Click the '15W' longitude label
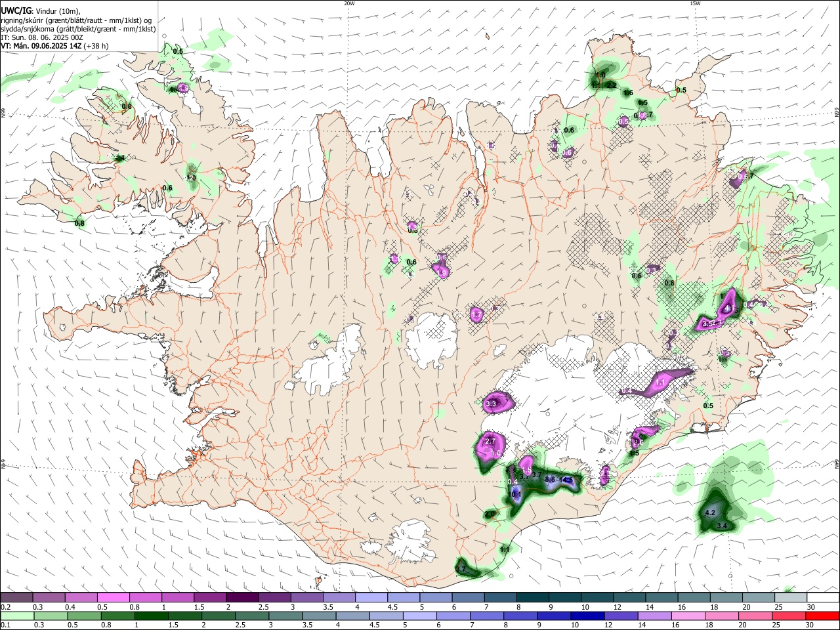This screenshot has width=840, height=630. point(695,3)
